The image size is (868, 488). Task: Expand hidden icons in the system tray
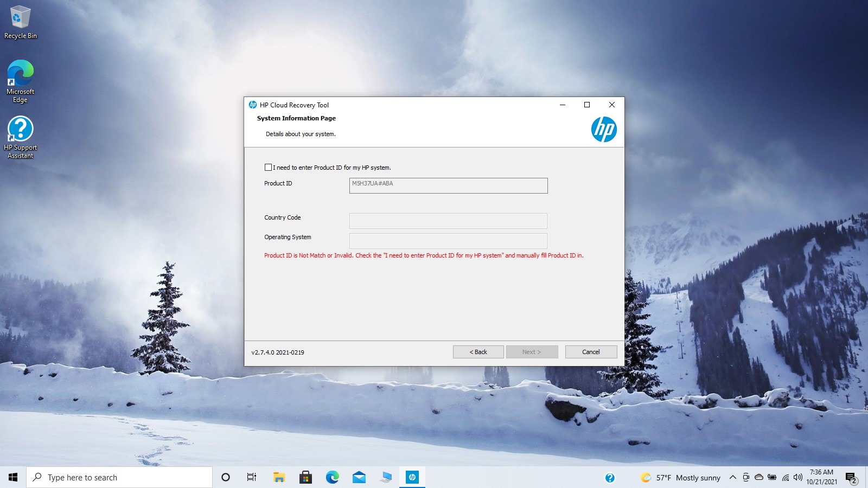(733, 477)
